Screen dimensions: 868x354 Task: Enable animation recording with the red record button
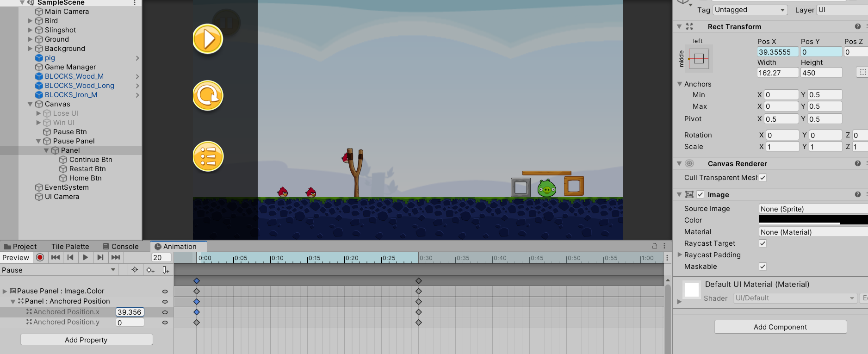pyautogui.click(x=40, y=258)
